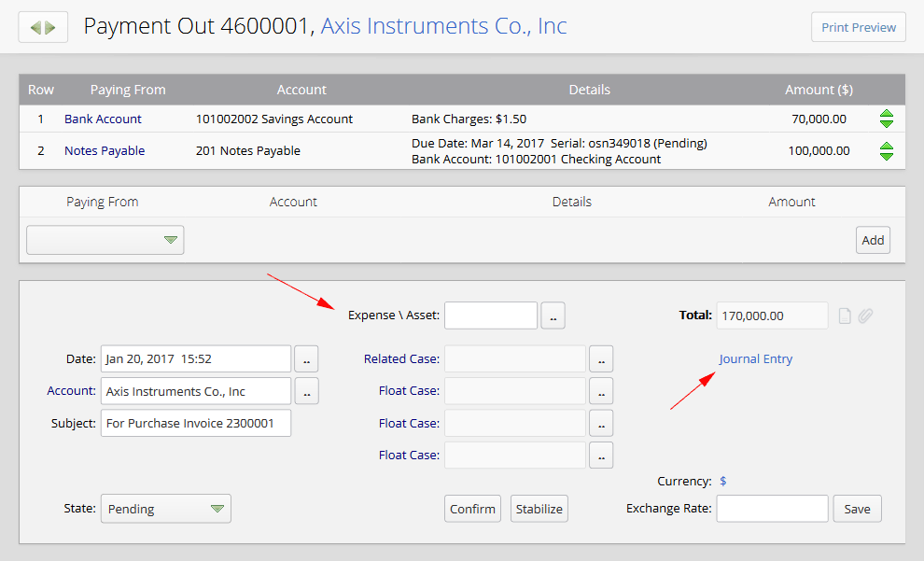The height and width of the screenshot is (561, 924).
Task: Click move-down arrow for row 2
Action: click(x=887, y=156)
